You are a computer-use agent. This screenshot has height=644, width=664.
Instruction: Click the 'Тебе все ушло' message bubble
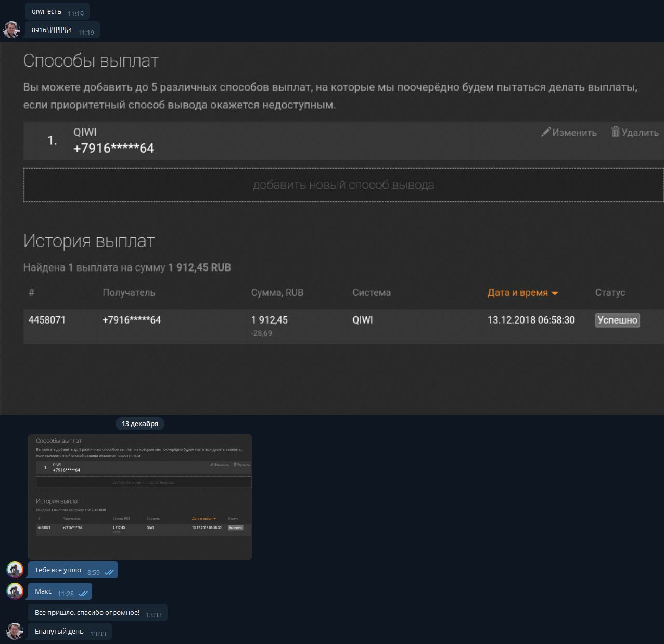point(73,570)
